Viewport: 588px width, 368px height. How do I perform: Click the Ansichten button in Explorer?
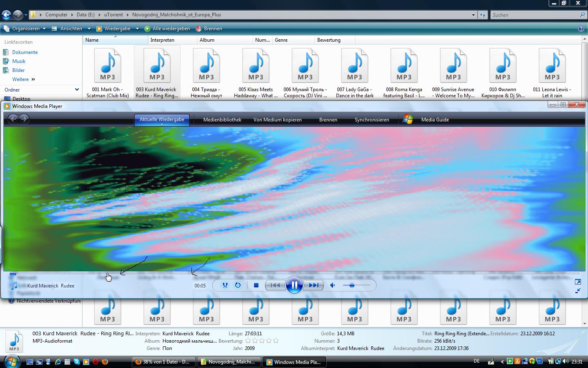pyautogui.click(x=67, y=29)
